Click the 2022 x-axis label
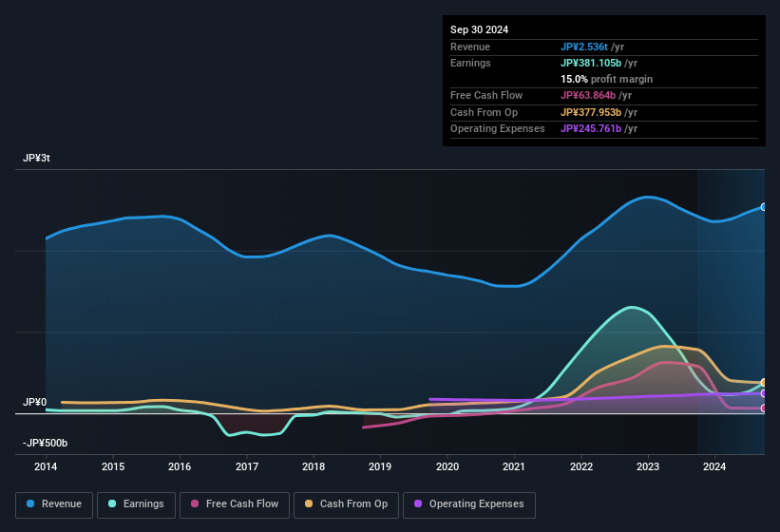The image size is (780, 532). pos(581,466)
